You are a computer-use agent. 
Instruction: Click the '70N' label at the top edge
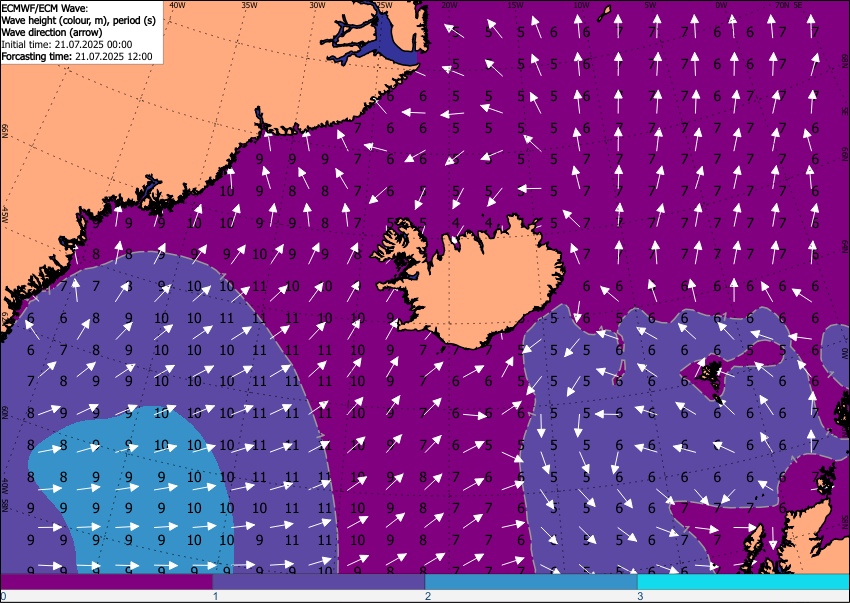click(x=782, y=5)
